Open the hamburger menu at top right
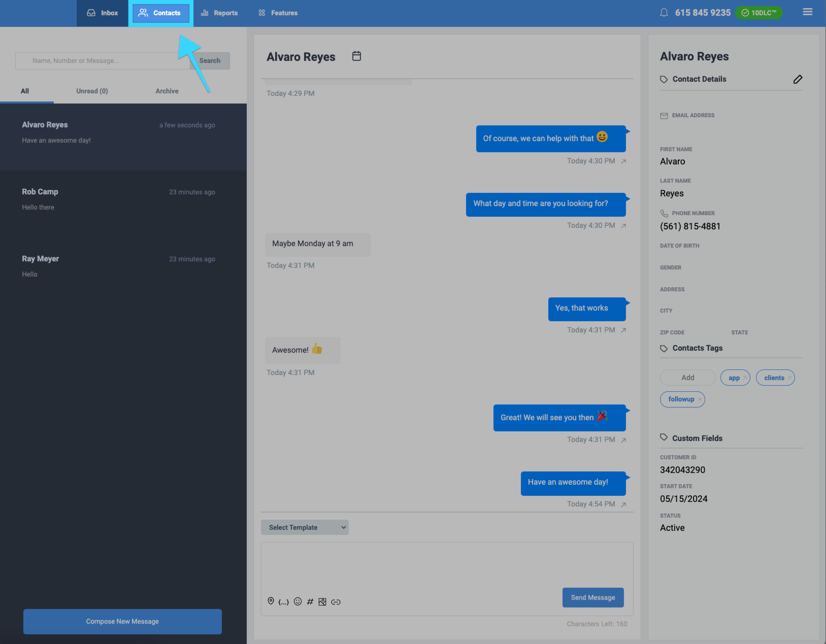 (808, 11)
